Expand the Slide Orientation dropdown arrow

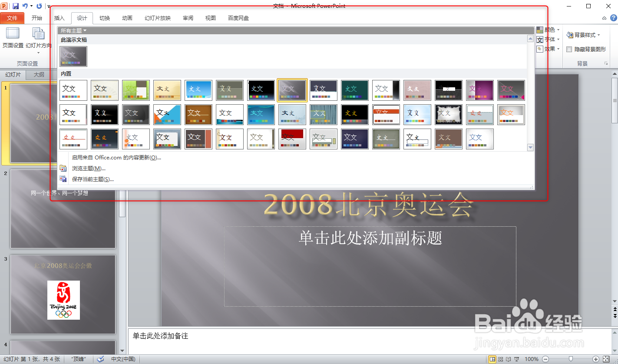(x=38, y=53)
